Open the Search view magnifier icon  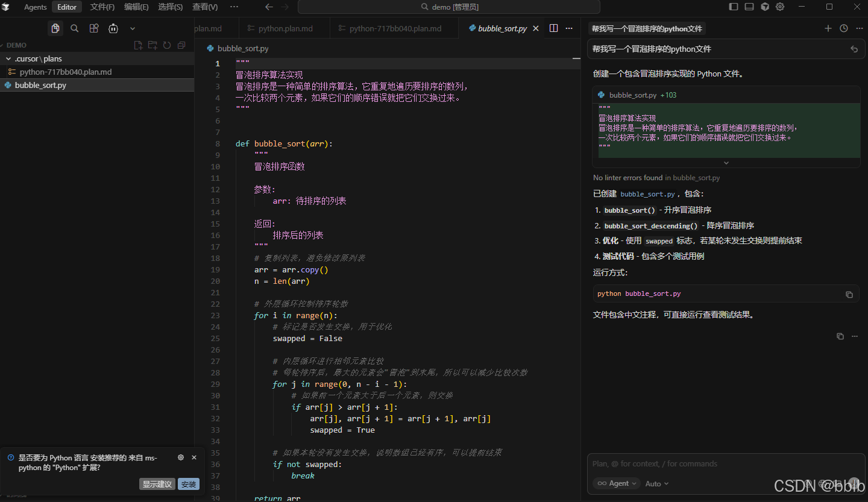tap(75, 28)
